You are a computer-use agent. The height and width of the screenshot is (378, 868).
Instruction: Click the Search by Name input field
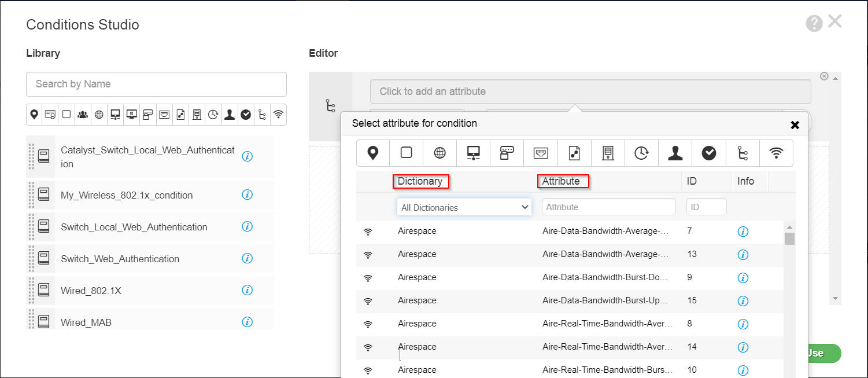click(x=156, y=84)
